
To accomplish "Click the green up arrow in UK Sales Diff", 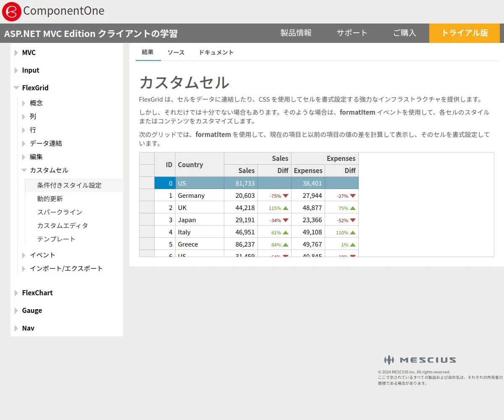I will tap(286, 208).
